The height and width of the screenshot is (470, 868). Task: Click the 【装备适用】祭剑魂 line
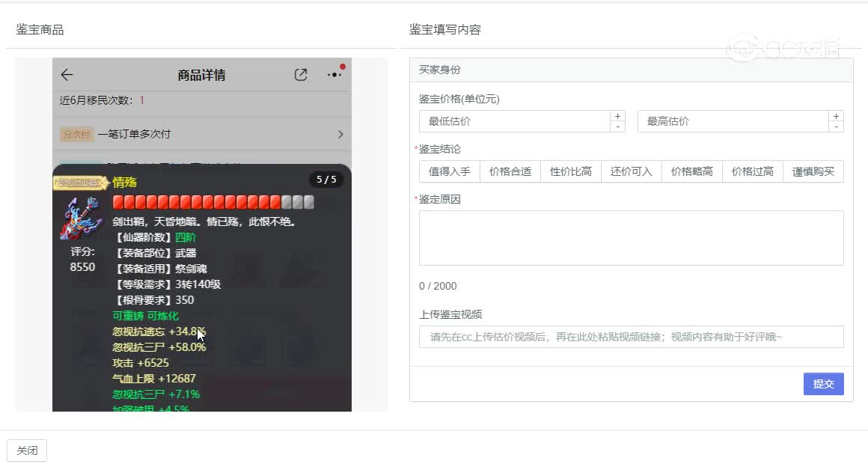coord(160,269)
